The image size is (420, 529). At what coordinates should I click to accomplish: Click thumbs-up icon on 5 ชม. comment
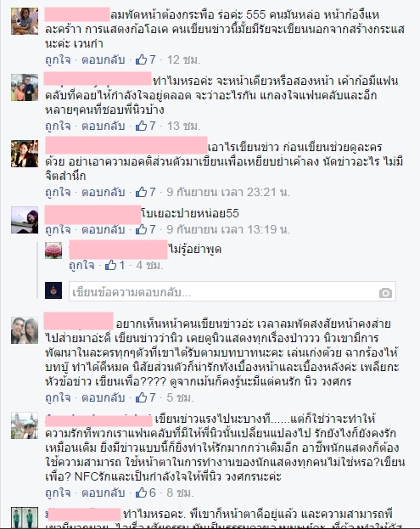click(x=141, y=397)
